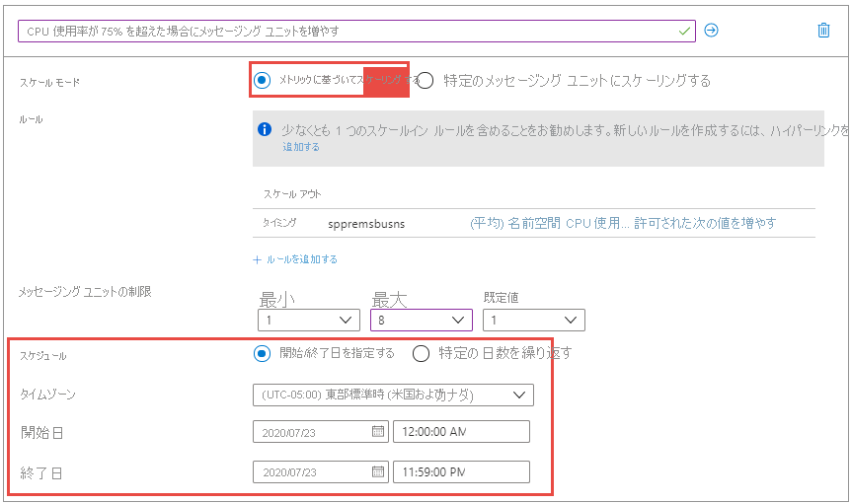Open the 最大 messaging units dropdown showing 8
The height and width of the screenshot is (504, 851).
[x=422, y=320]
